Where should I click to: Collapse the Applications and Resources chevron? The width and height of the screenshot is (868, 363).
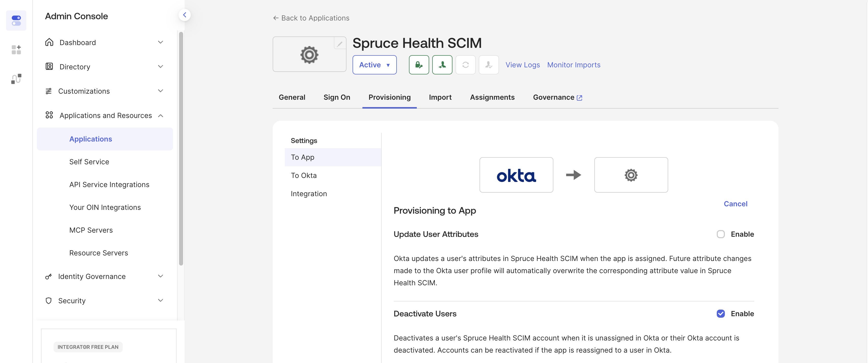pos(160,115)
